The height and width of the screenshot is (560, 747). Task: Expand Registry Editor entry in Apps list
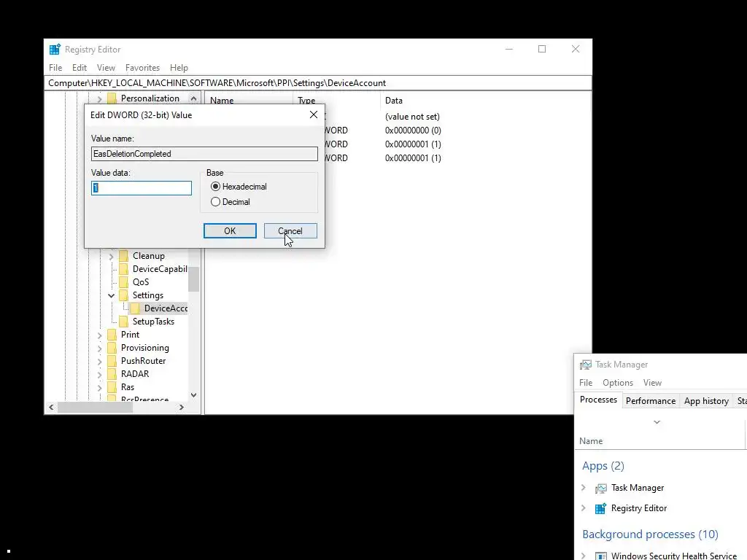tap(584, 508)
